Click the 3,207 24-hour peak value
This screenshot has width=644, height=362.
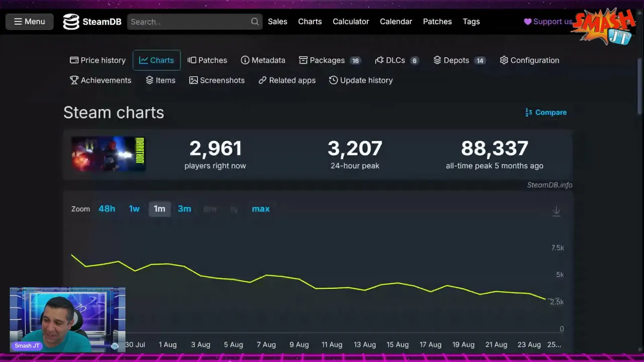coord(355,148)
